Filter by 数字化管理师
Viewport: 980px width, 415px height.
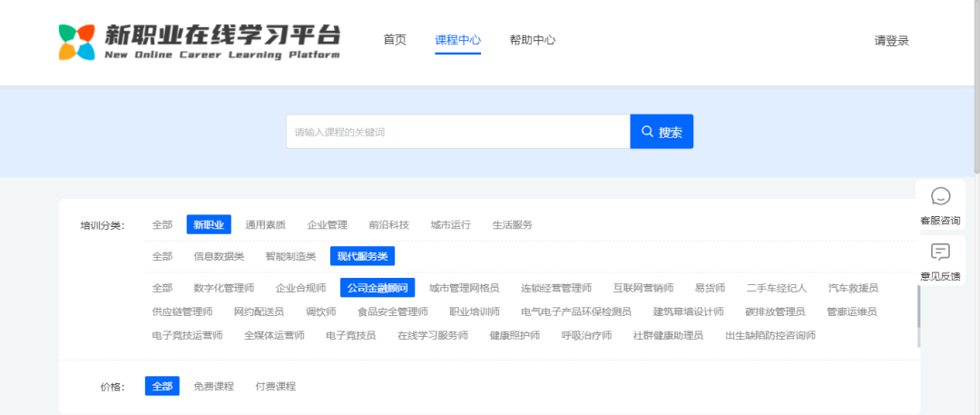(224, 288)
